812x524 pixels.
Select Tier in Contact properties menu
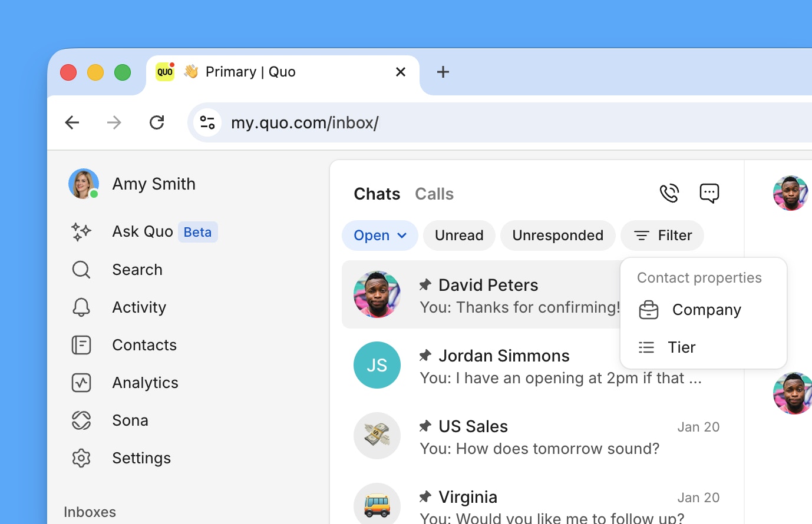[x=704, y=347]
